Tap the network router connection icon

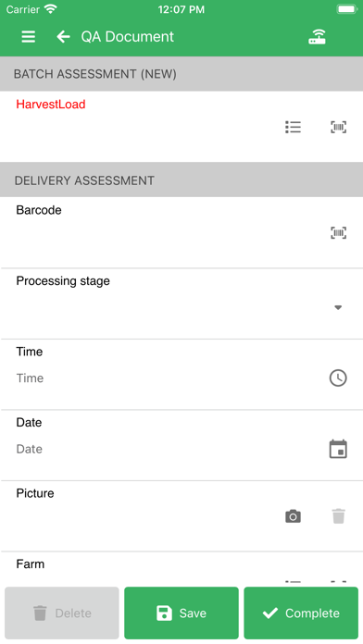coord(317,37)
